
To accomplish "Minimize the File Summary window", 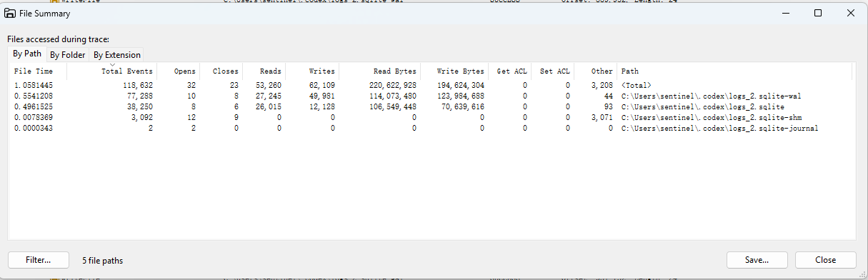I will click(786, 13).
